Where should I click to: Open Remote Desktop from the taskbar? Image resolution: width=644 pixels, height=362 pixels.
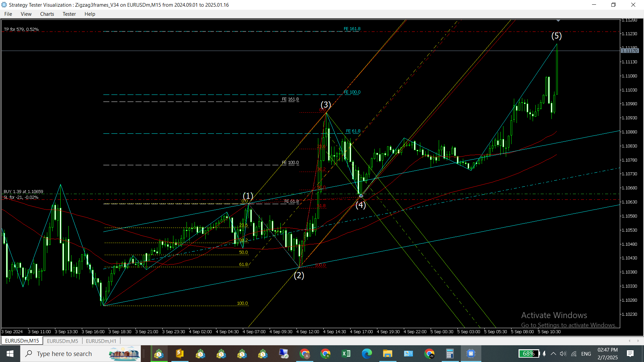[x=283, y=354]
